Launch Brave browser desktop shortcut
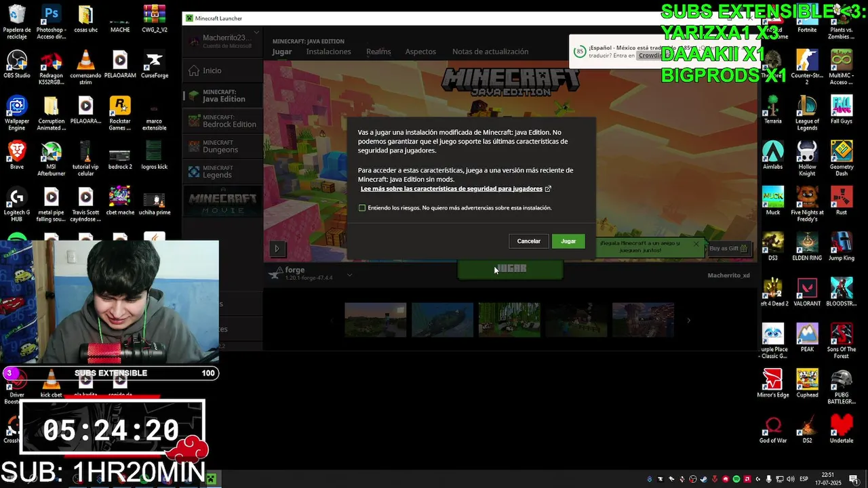This screenshot has height=488, width=868. click(17, 155)
